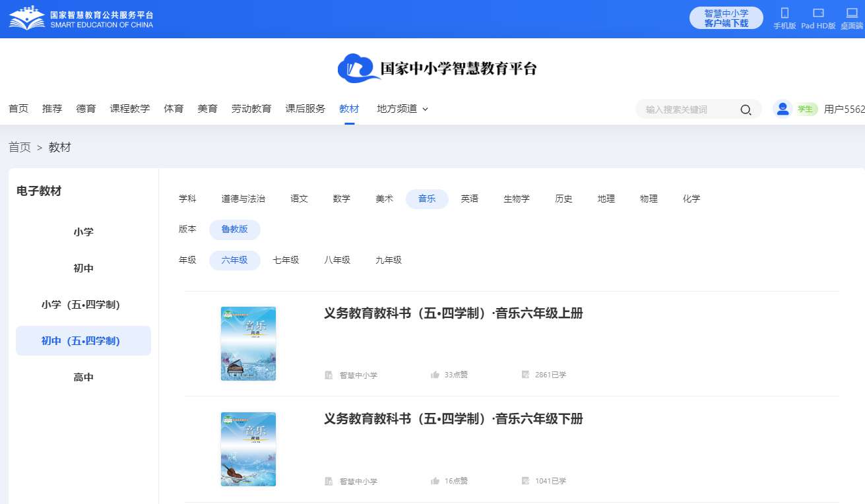Select the 鲁教版 edition filter
Viewport: 865px width, 504px height.
pos(235,230)
